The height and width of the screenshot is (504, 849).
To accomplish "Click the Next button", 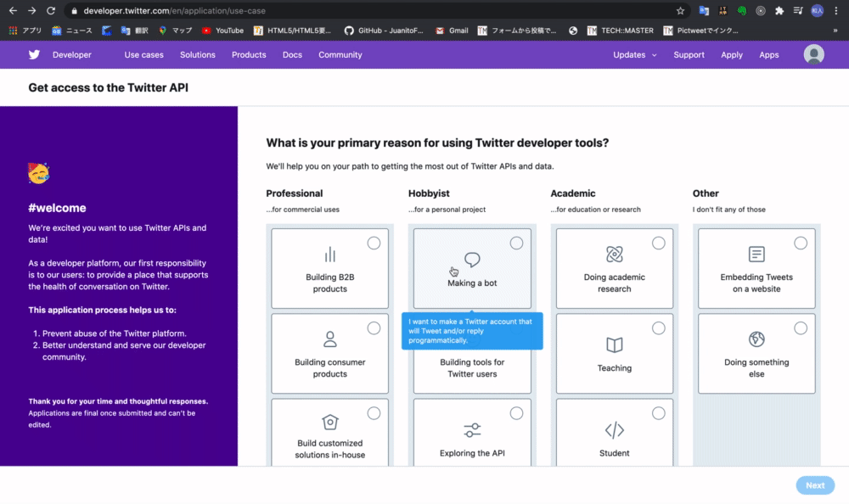I will (815, 485).
